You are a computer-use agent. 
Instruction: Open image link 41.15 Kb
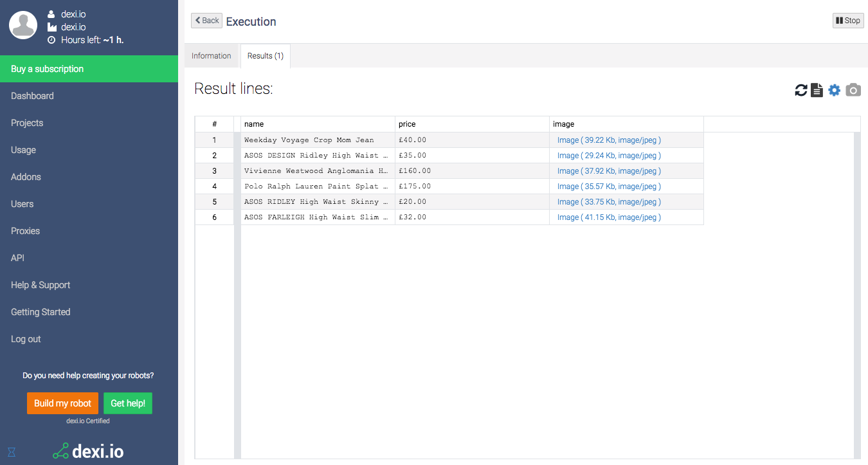pos(609,217)
